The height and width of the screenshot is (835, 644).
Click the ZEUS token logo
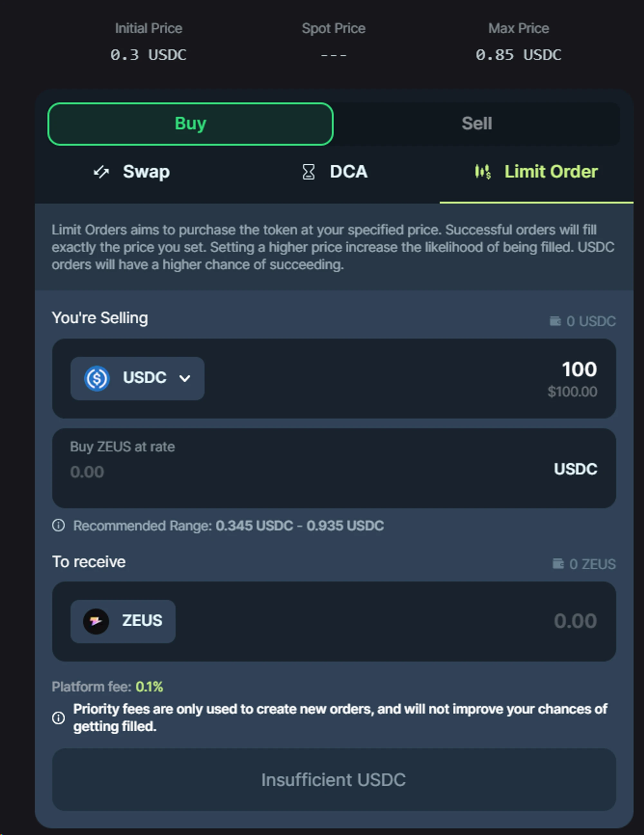96,621
